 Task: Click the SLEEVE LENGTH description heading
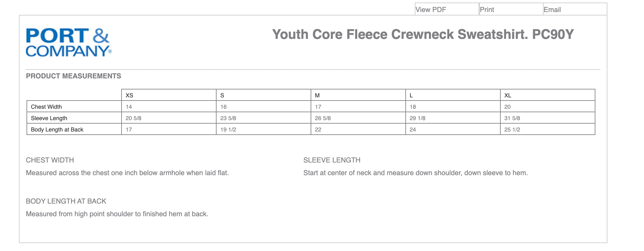[x=332, y=160]
